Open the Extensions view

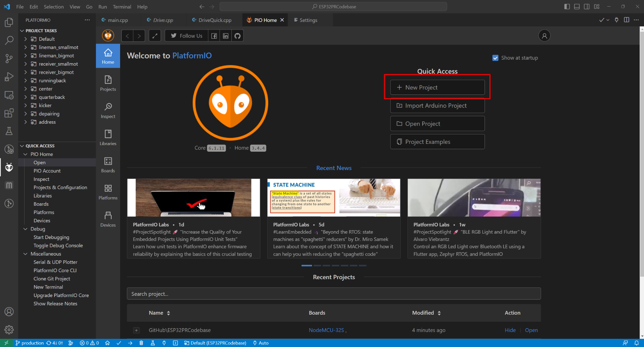point(9,113)
